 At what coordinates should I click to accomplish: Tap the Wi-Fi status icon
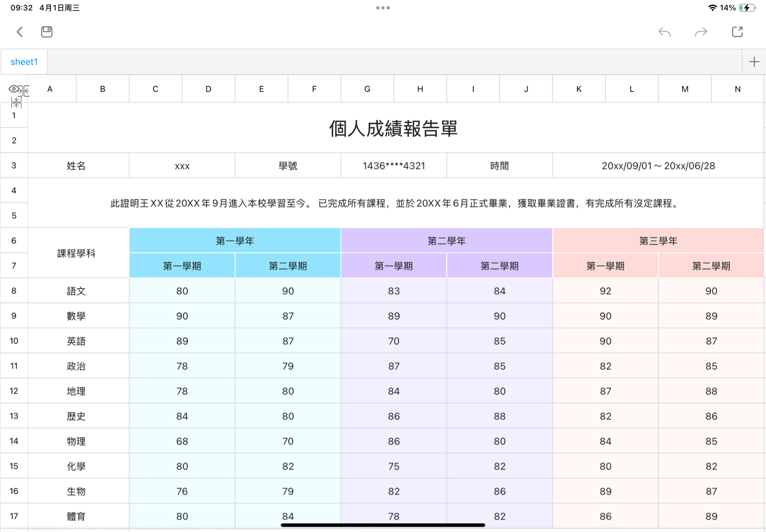coord(712,8)
